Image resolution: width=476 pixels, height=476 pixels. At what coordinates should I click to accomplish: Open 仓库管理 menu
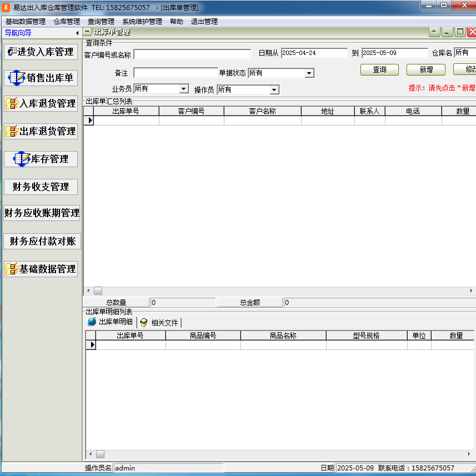point(67,22)
